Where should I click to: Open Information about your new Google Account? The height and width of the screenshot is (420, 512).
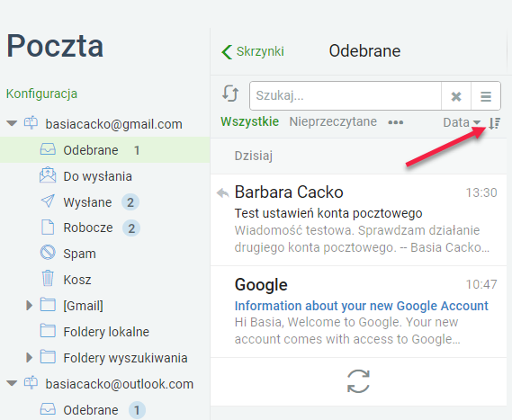pyautogui.click(x=362, y=306)
